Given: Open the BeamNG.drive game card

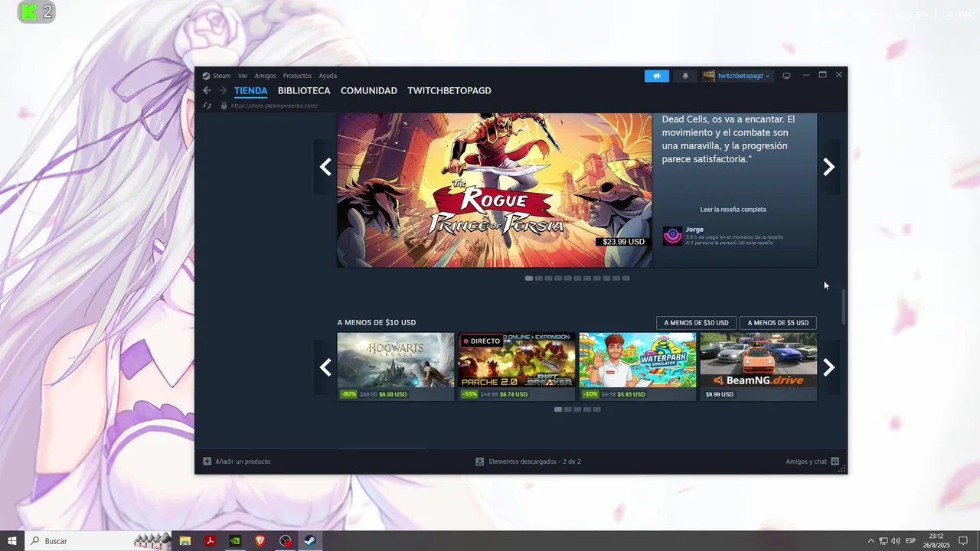Looking at the screenshot, I should point(759,367).
